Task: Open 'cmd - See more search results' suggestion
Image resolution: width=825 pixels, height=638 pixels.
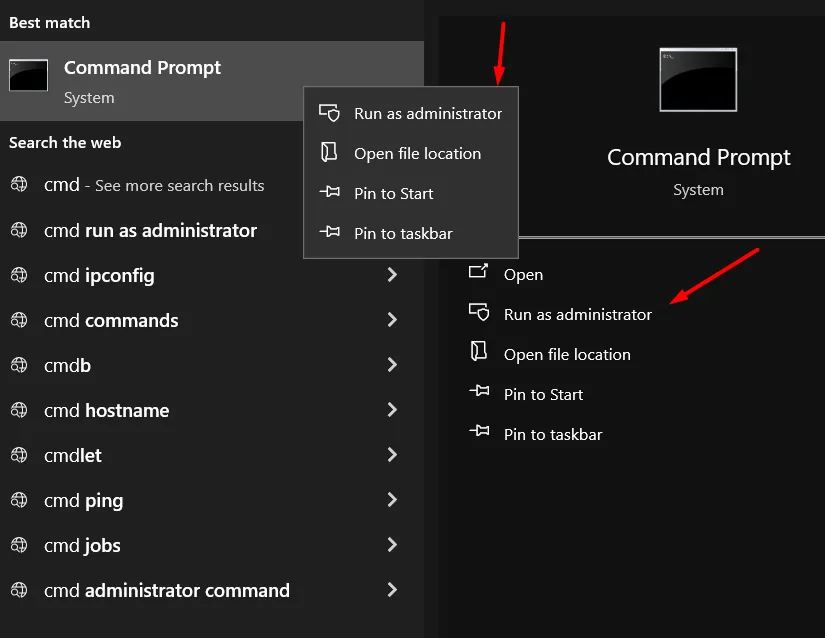Action: 154,185
